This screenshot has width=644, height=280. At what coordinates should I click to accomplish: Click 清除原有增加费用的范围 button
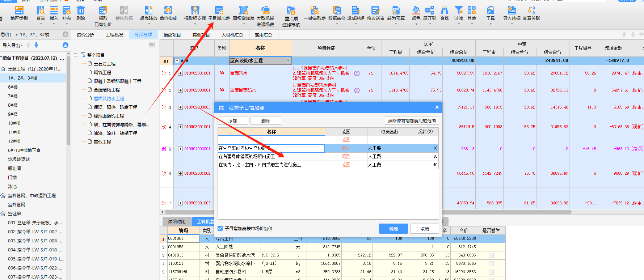[x=412, y=120]
